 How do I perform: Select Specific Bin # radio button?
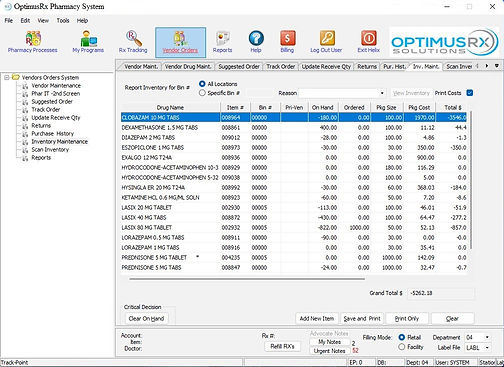202,93
